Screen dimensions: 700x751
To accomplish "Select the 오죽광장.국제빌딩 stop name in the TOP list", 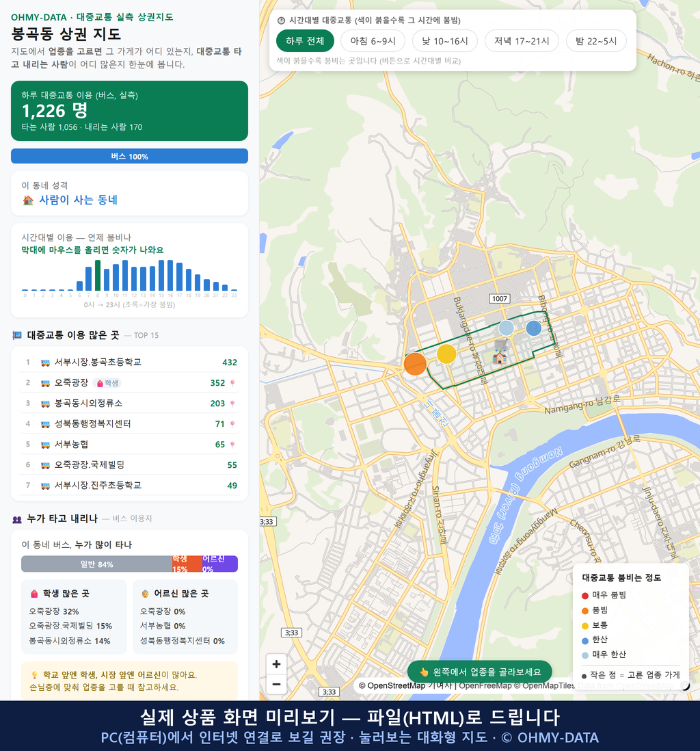I will [90, 465].
